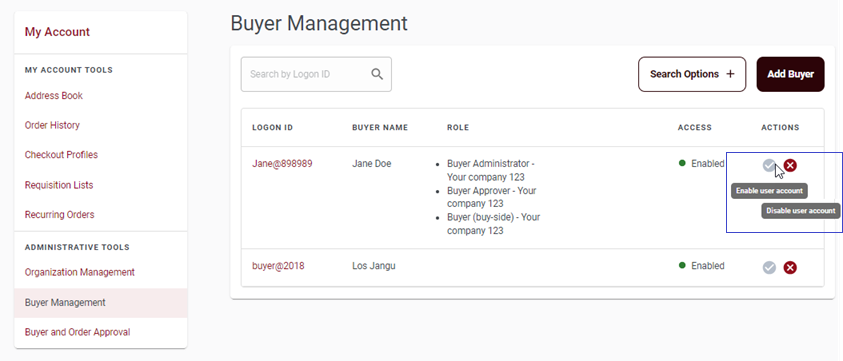The width and height of the screenshot is (843, 361).
Task: Click the Los Jangu buyer name
Action: pos(374,266)
